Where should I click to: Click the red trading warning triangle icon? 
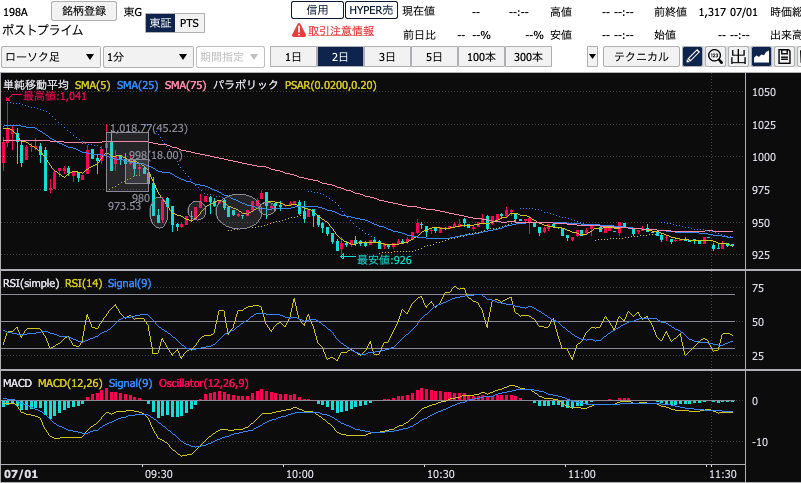coord(298,30)
